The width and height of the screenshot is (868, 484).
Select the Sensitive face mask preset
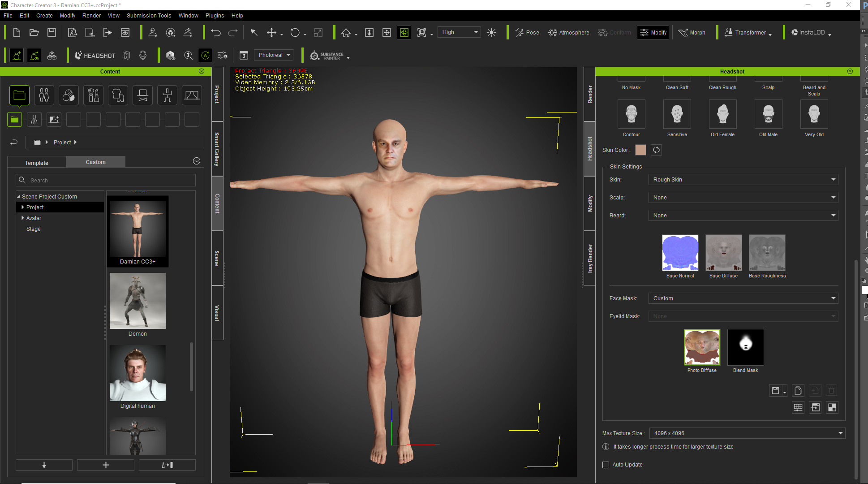click(x=677, y=114)
